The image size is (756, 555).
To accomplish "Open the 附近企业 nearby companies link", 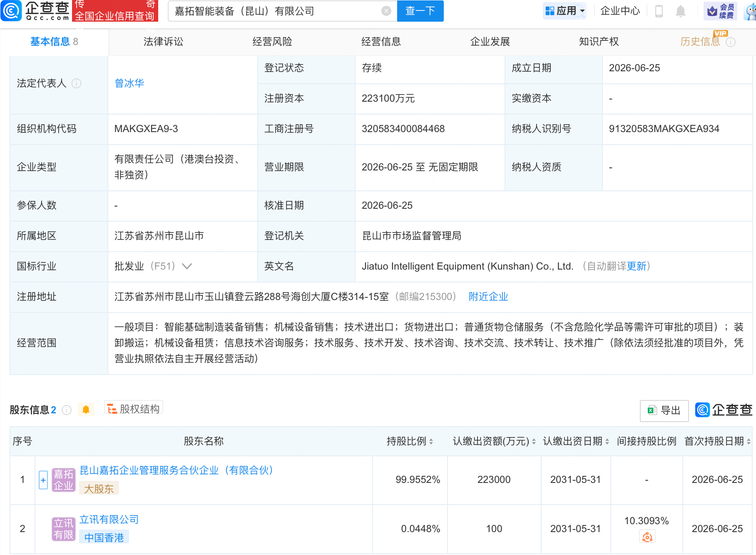I will (x=488, y=297).
